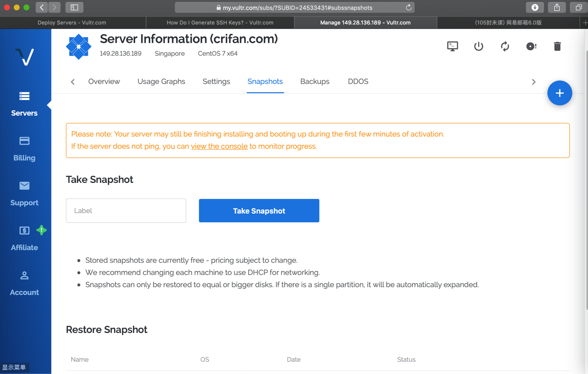Click the reinstall server disc icon
Viewport: 588px width, 374px height.
pyautogui.click(x=531, y=46)
